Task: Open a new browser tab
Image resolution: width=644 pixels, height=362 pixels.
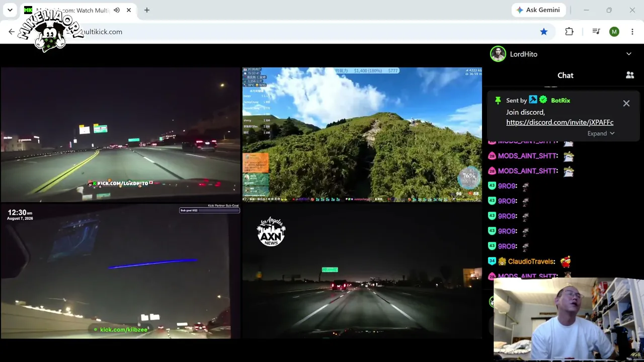Action: pyautogui.click(x=147, y=10)
